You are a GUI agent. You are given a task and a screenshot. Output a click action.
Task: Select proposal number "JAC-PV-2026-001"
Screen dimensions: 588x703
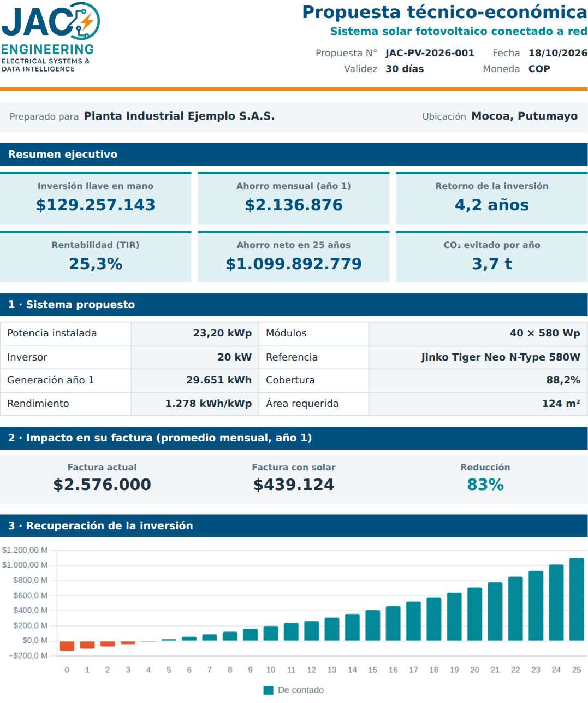[x=430, y=53]
